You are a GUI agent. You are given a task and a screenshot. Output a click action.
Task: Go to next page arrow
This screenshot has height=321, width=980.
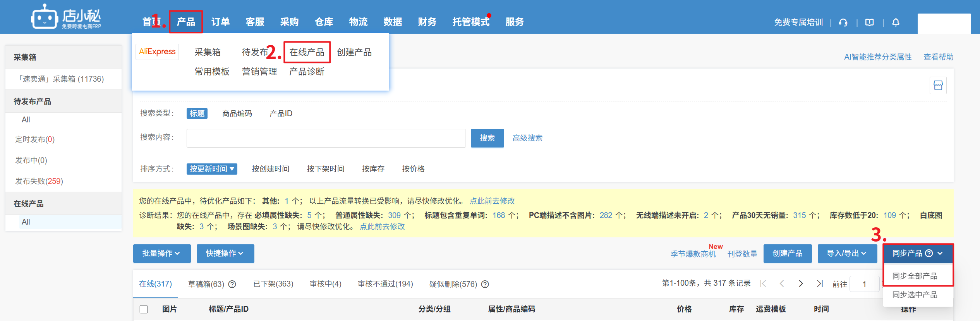point(801,284)
